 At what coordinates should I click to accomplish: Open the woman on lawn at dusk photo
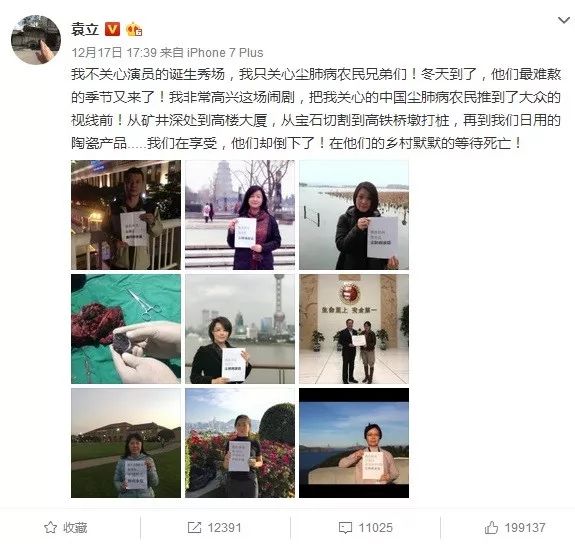(126, 443)
